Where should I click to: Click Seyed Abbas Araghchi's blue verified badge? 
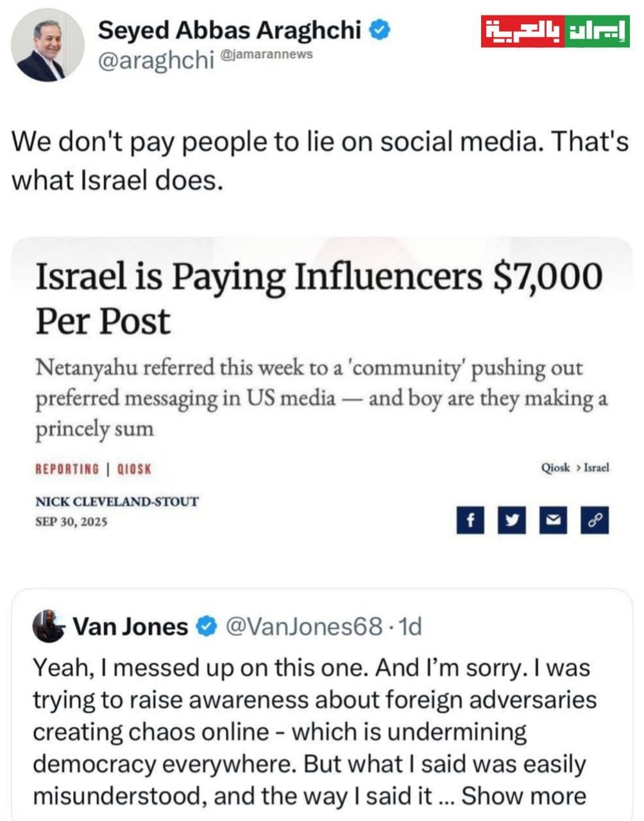coord(380,30)
